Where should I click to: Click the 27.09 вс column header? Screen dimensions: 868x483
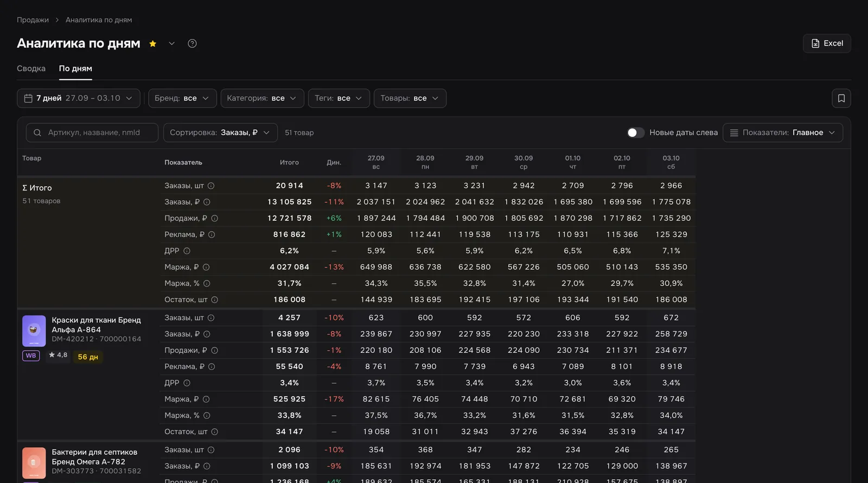tap(376, 162)
